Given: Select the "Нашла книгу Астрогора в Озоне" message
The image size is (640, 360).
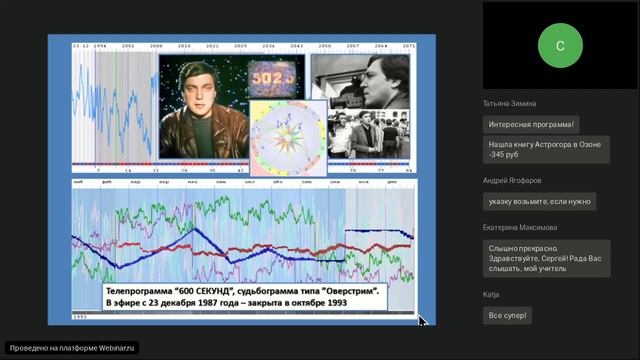Looking at the screenshot, I should 546,149.
